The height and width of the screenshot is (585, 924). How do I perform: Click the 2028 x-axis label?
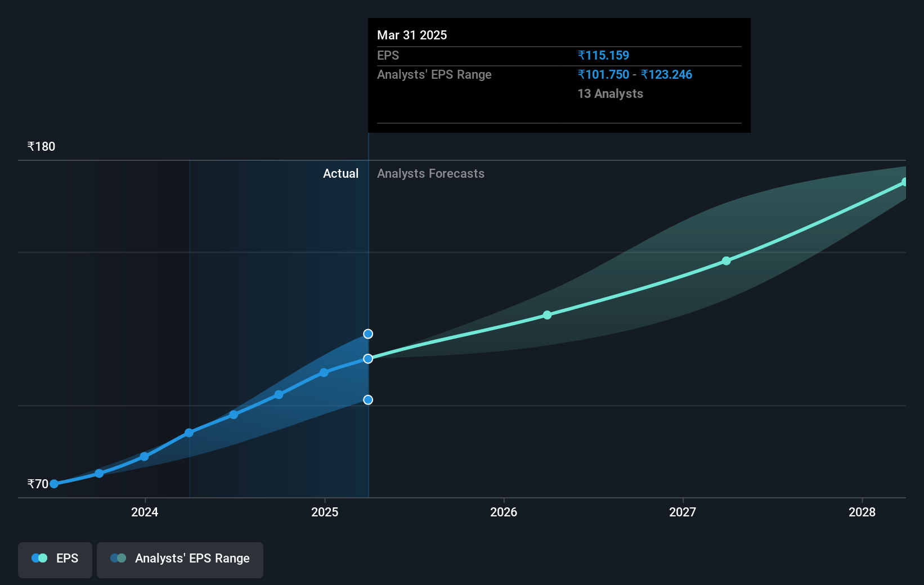(x=862, y=512)
